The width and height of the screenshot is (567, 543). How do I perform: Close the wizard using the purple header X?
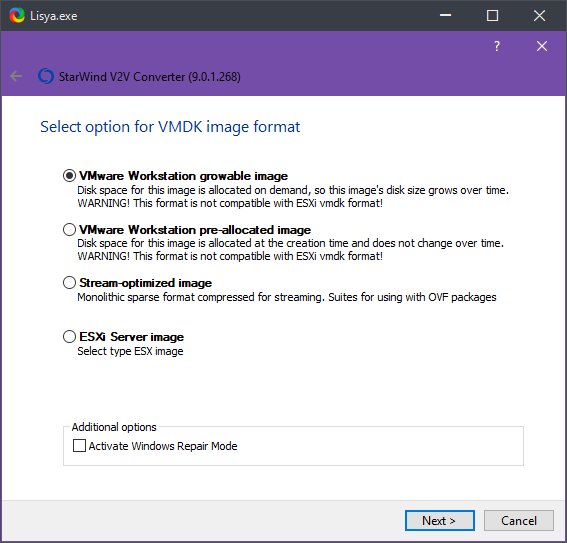[x=542, y=46]
